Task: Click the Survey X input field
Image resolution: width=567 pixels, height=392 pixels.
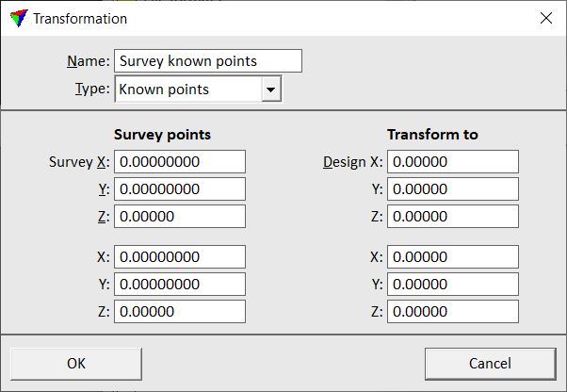Action: click(x=180, y=162)
